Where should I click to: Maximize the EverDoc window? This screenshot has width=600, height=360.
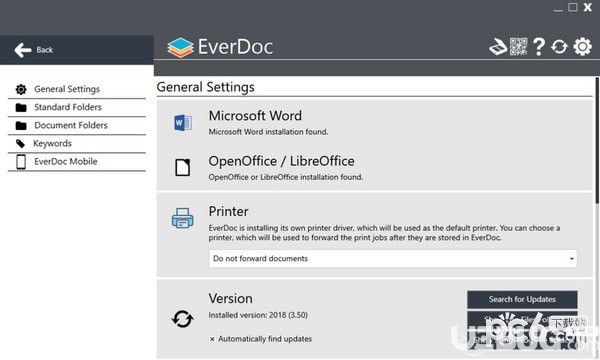pos(573,7)
